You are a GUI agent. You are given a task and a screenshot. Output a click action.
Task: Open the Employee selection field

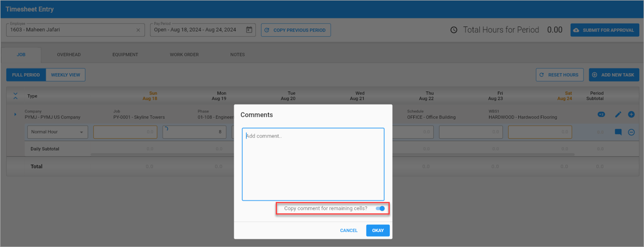pyautogui.click(x=75, y=30)
